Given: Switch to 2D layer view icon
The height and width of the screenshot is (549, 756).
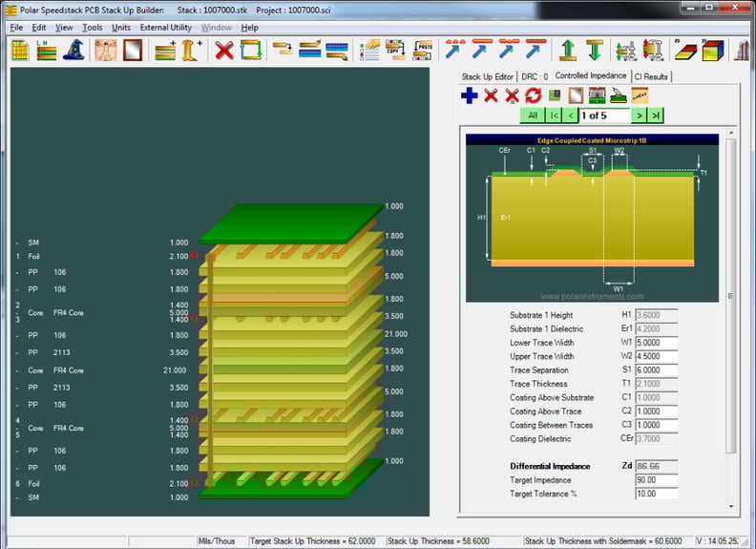Looking at the screenshot, I should (x=685, y=51).
